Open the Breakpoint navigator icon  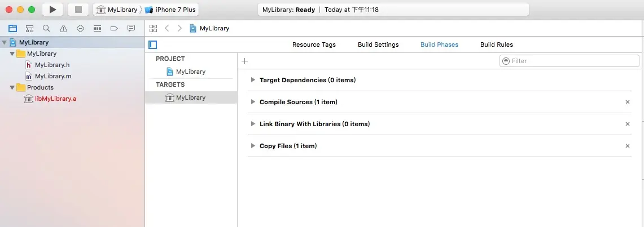(114, 28)
